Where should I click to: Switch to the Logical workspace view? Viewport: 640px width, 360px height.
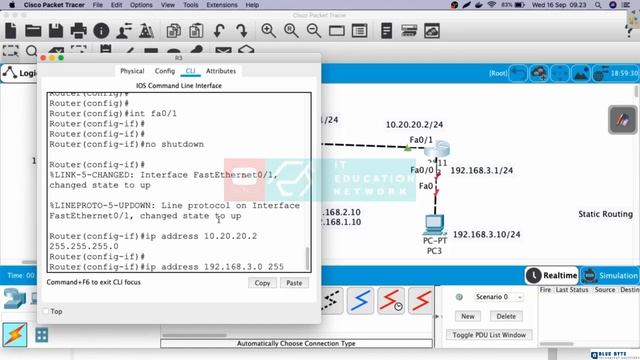pos(19,73)
